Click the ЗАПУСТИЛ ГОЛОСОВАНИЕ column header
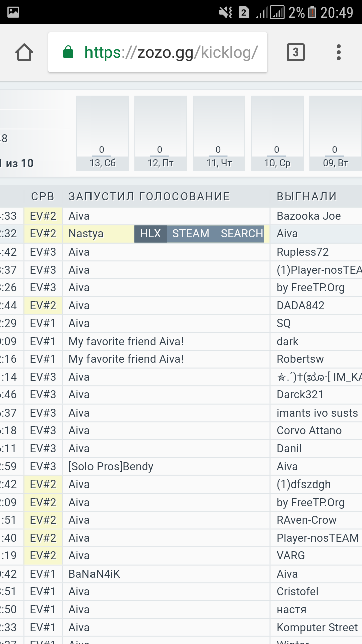 coord(149,197)
